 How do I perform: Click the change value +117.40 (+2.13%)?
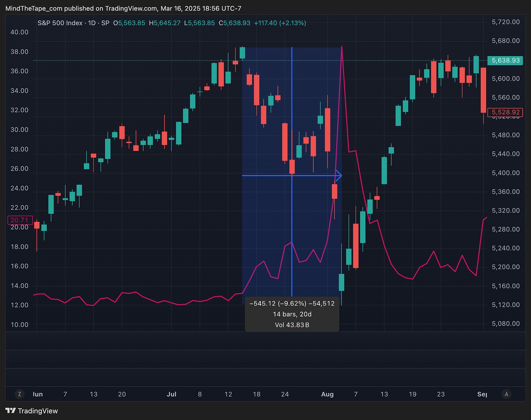(x=280, y=23)
